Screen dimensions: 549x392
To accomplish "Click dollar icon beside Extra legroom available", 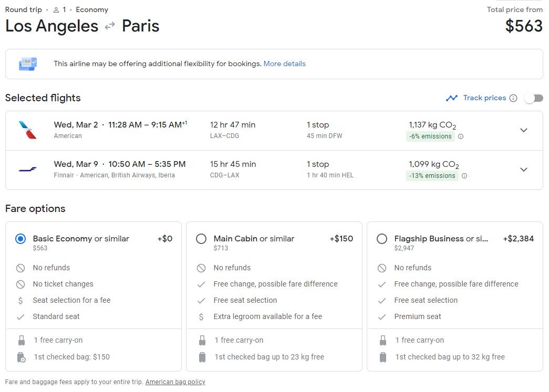I will pyautogui.click(x=201, y=317).
